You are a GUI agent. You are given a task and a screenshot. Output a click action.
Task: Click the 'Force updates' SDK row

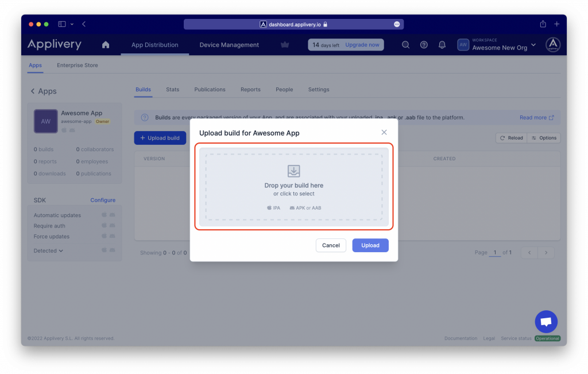[x=74, y=237]
